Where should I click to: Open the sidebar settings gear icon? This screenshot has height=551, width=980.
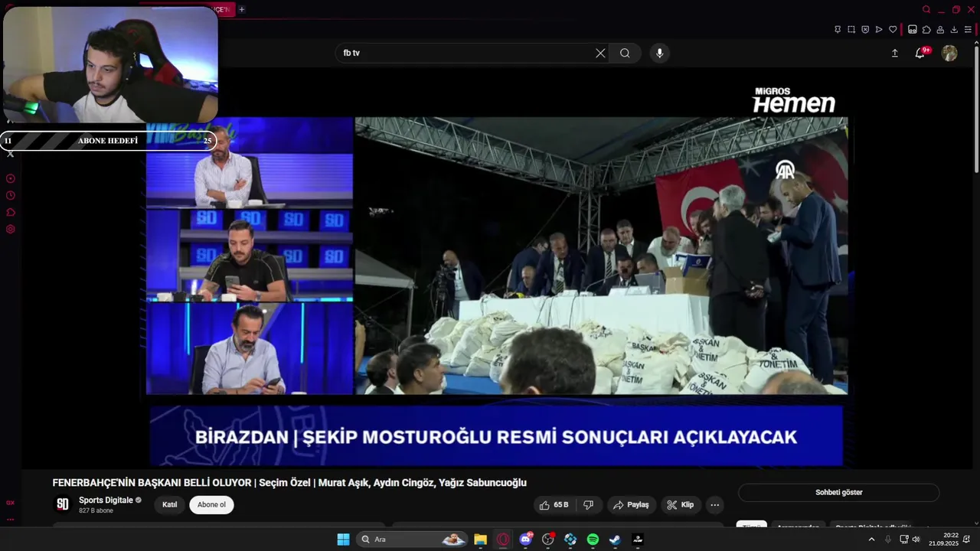point(11,229)
